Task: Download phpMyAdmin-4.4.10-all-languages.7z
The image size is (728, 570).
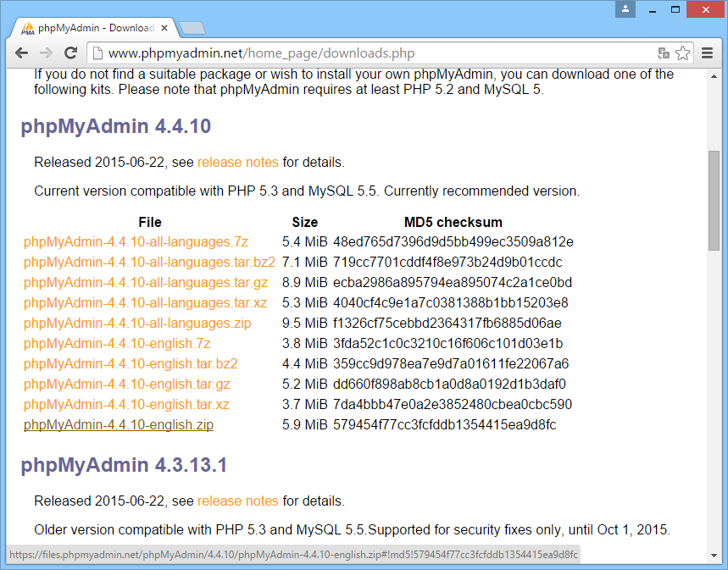Action: pyautogui.click(x=136, y=242)
